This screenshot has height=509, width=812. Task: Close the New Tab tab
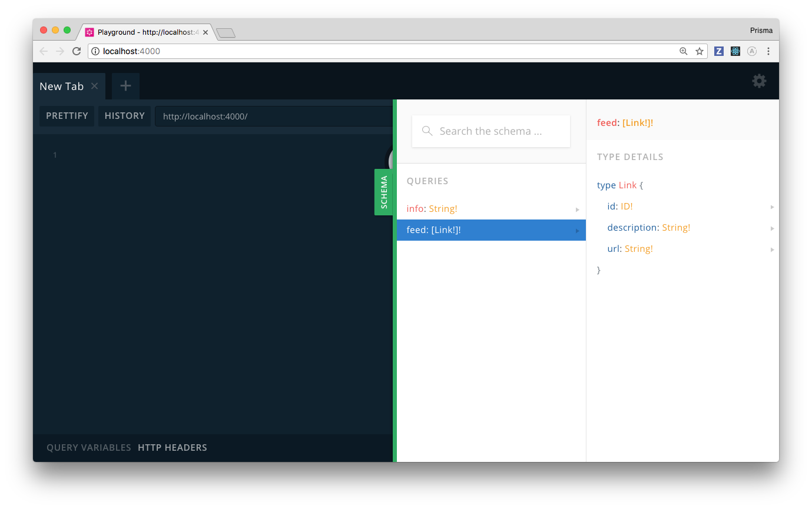(x=94, y=86)
